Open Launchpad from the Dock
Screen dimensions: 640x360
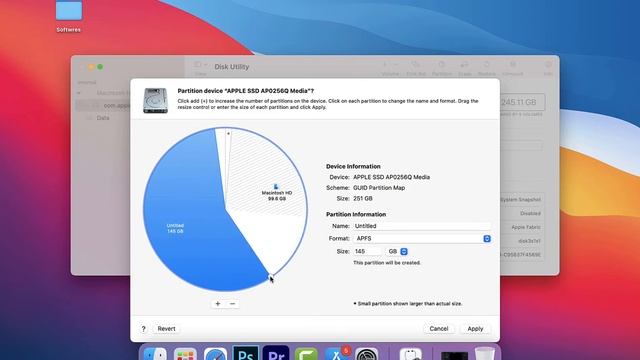pos(185,354)
